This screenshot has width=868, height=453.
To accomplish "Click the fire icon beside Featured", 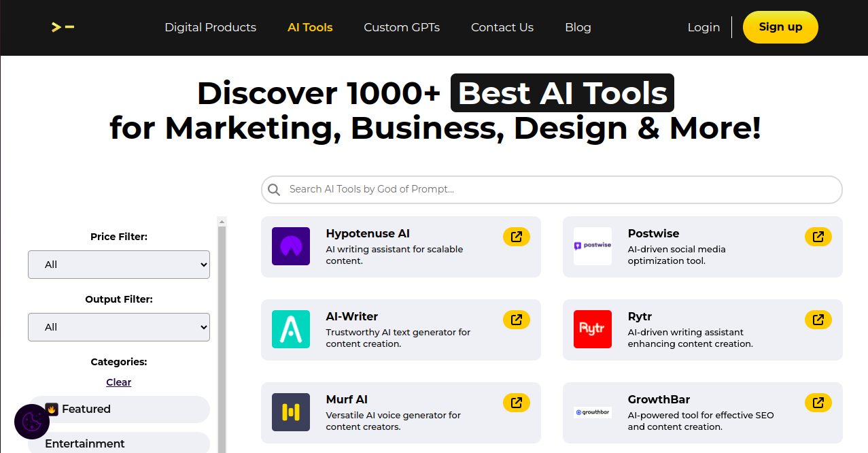I will tap(52, 409).
